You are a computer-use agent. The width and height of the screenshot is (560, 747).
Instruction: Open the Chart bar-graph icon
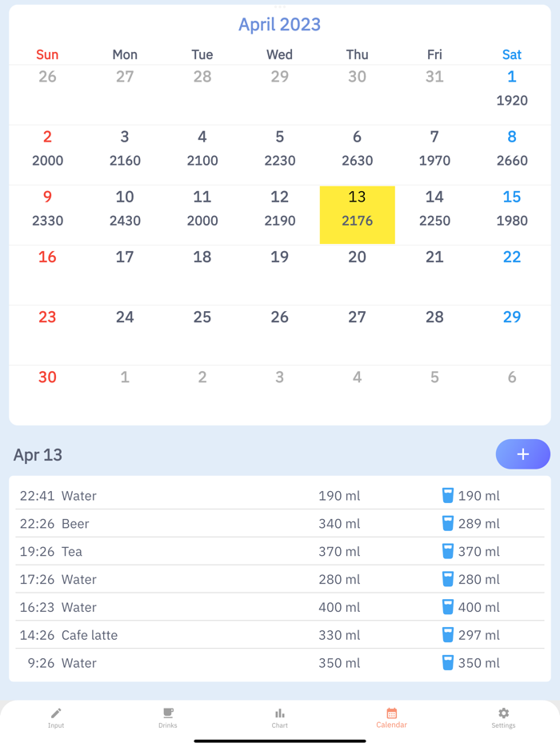(279, 713)
